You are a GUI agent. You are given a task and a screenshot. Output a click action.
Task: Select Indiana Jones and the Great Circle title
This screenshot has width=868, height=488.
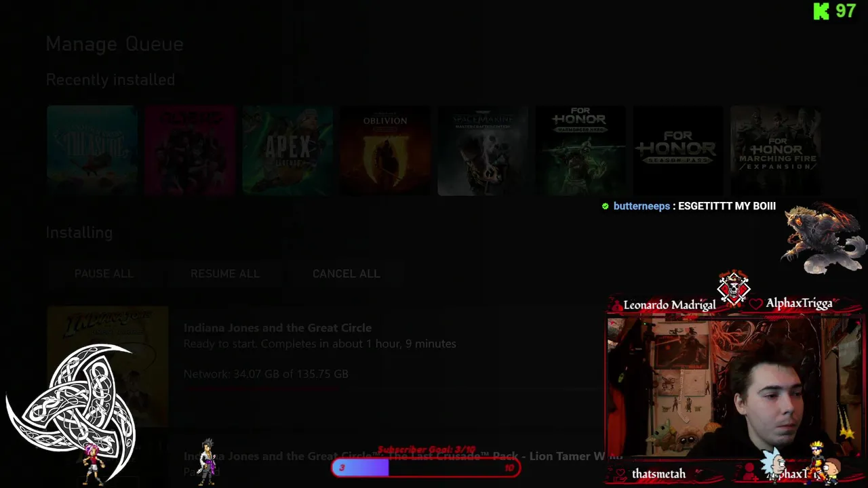coord(277,328)
